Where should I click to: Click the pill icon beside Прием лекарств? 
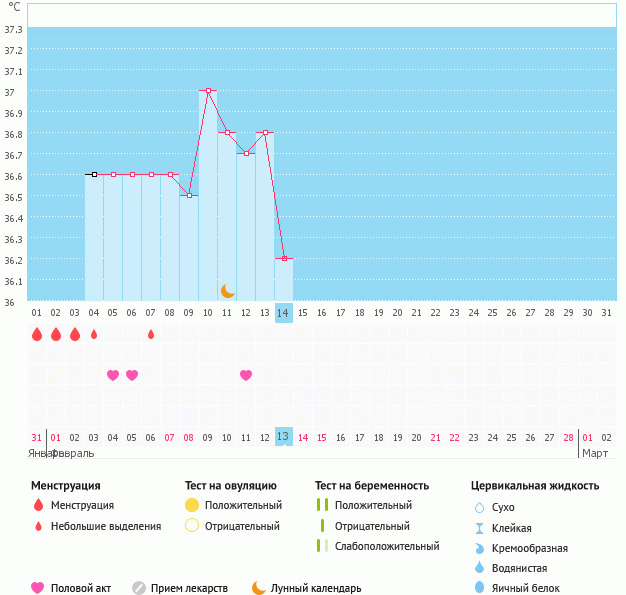click(139, 588)
